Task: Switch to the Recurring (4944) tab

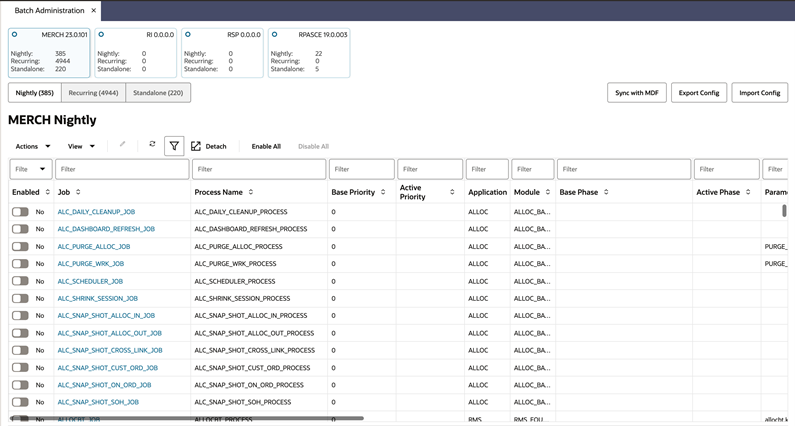Action: click(93, 93)
